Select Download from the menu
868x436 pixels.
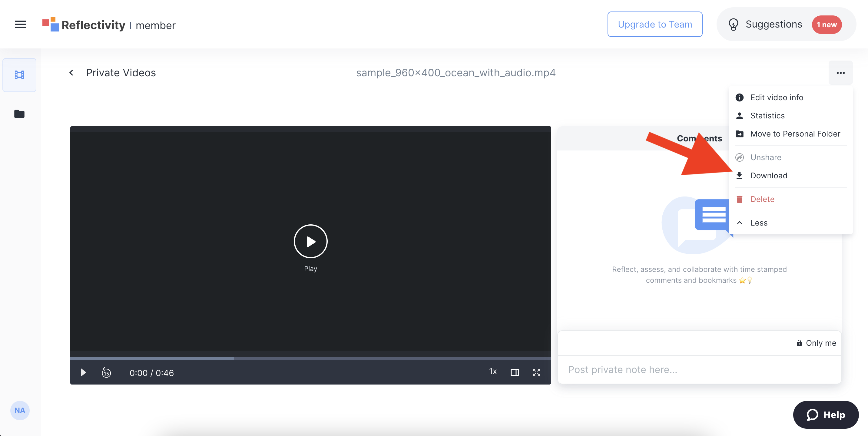[x=768, y=176]
